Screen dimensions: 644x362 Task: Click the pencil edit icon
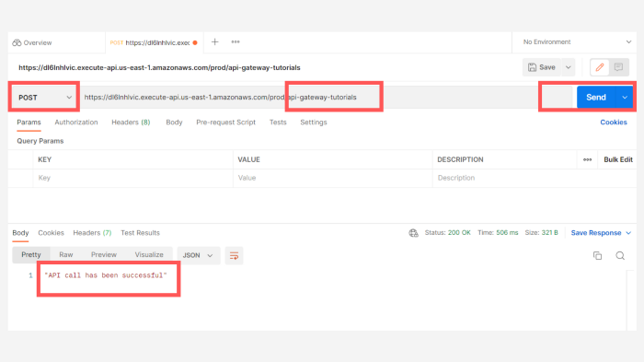600,67
